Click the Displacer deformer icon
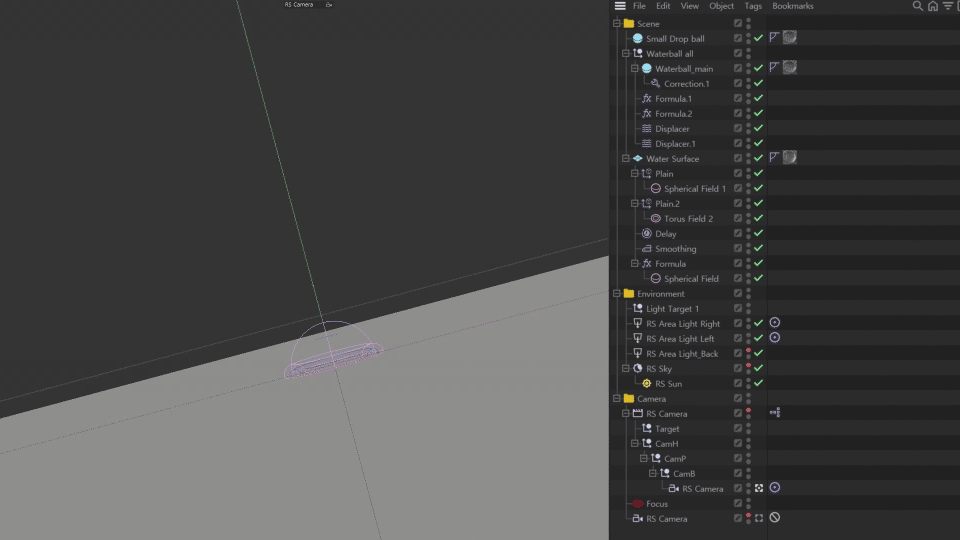The image size is (960, 540). (x=647, y=129)
